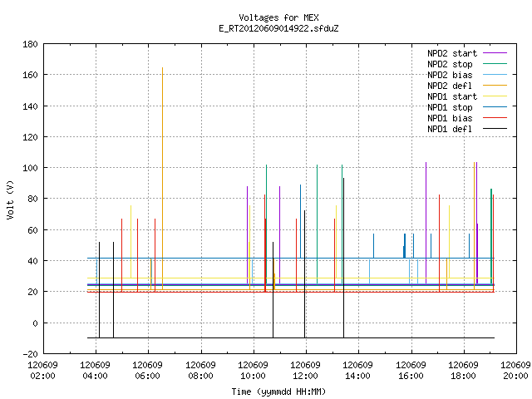This screenshot has height=399, width=532.
Task: Select the 'NPD1 defl' legend label
Action: pos(450,130)
